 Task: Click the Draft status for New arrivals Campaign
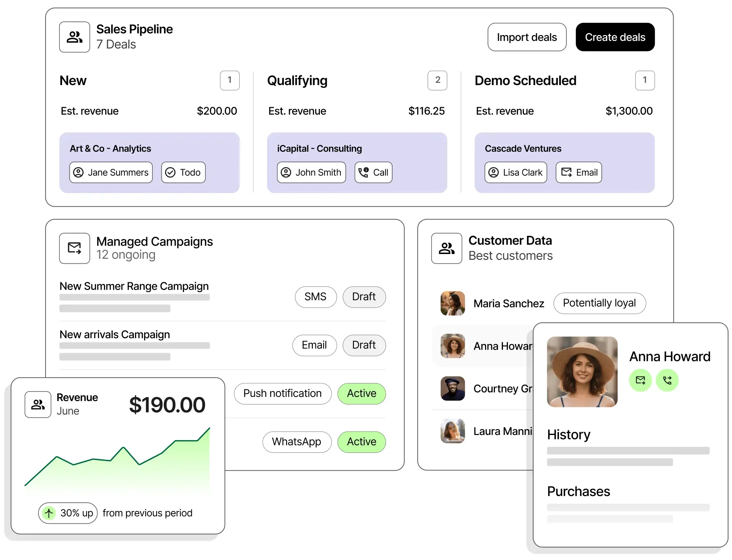point(363,345)
